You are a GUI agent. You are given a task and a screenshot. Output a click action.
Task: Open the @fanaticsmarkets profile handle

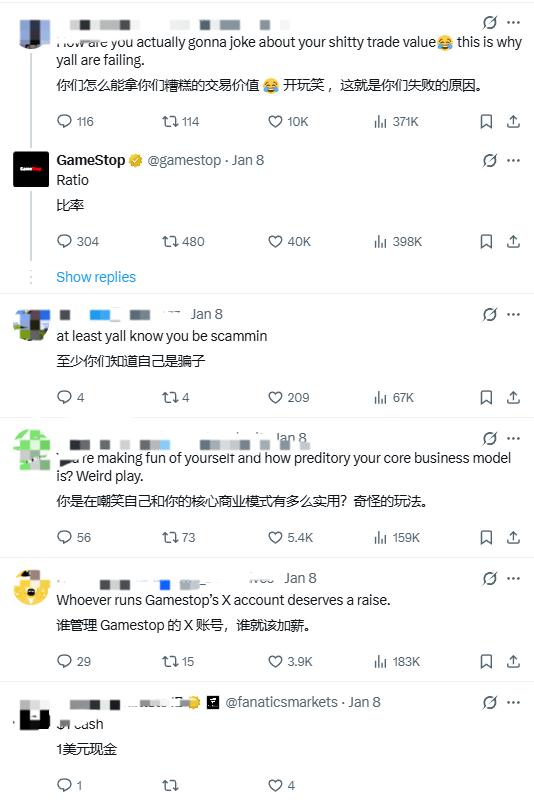tap(281, 702)
